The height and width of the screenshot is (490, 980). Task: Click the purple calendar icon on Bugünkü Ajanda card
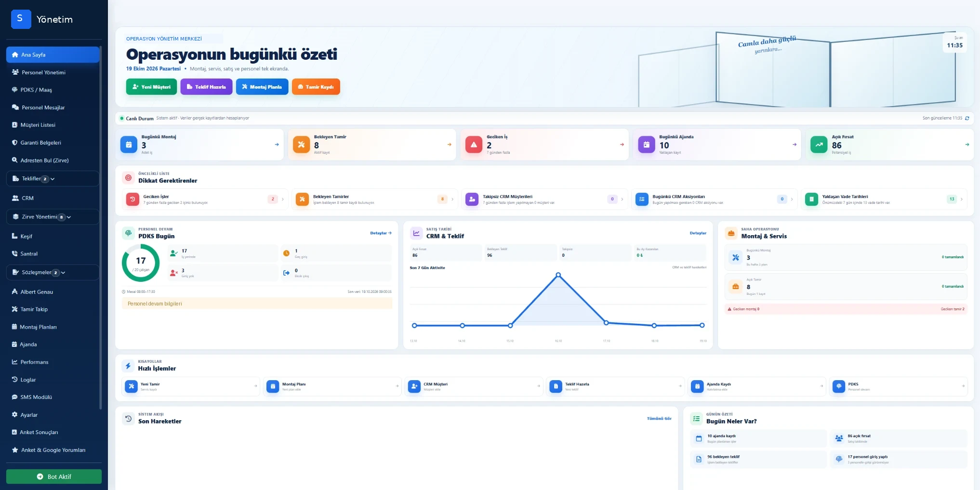pos(647,145)
